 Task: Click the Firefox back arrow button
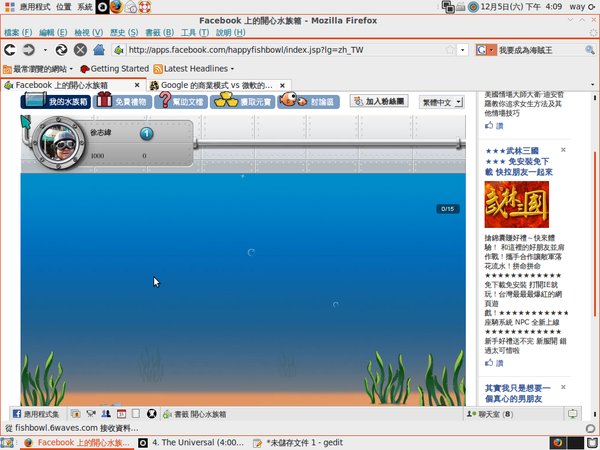[x=10, y=50]
